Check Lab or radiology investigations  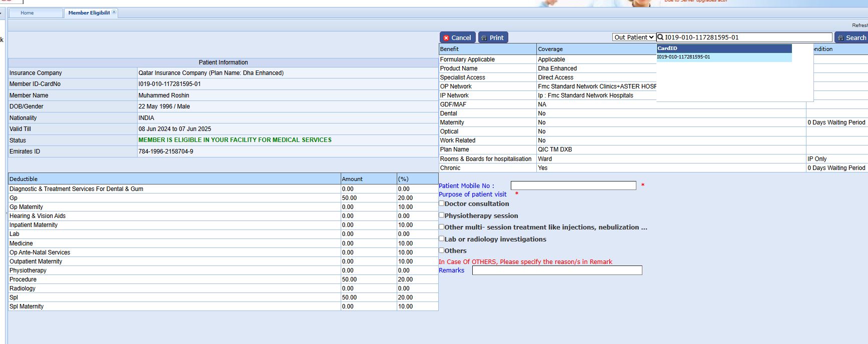pos(442,238)
